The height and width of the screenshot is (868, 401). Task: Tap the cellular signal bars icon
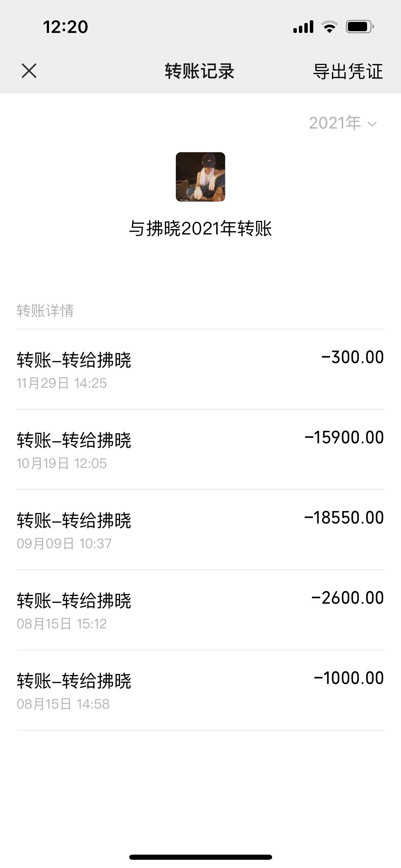[303, 27]
